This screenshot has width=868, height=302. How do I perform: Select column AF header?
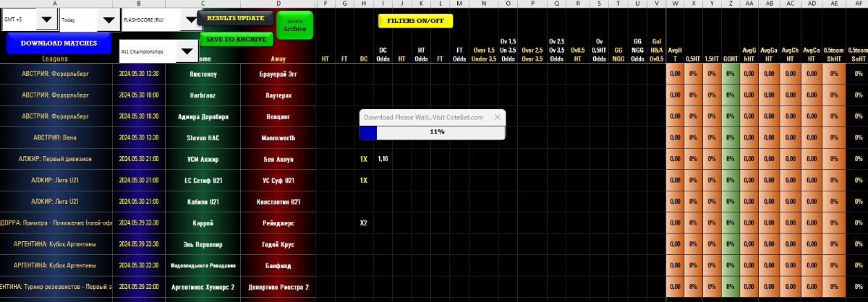(x=858, y=4)
